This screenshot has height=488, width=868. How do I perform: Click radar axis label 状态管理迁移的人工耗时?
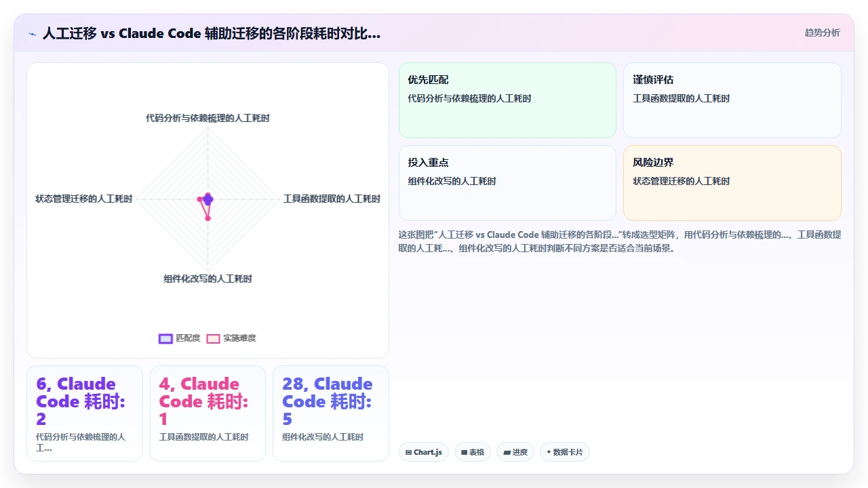pos(84,199)
